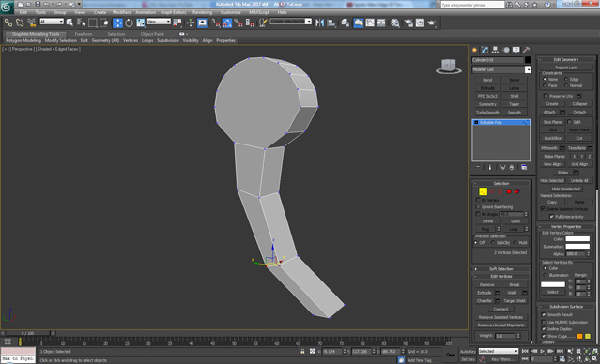Open the Display command panel tab
Viewport: 600px width, 364px height.
click(x=516, y=50)
